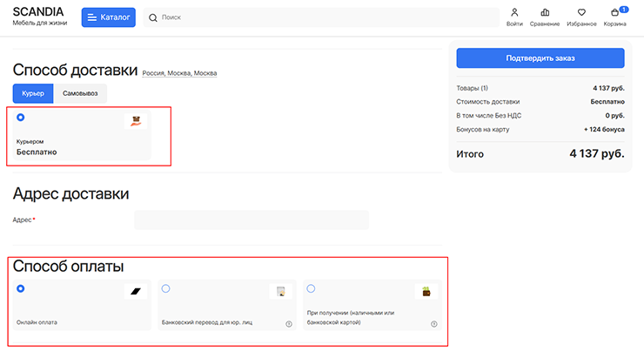The height and width of the screenshot is (352, 644).
Task: Select the Курьером delivery radio button
Action: point(21,117)
